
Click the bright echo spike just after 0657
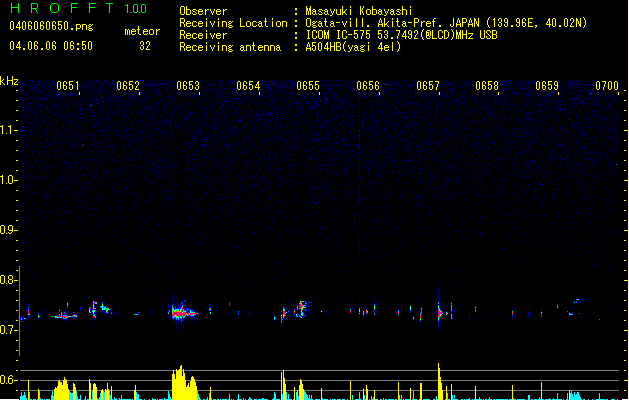440,311
